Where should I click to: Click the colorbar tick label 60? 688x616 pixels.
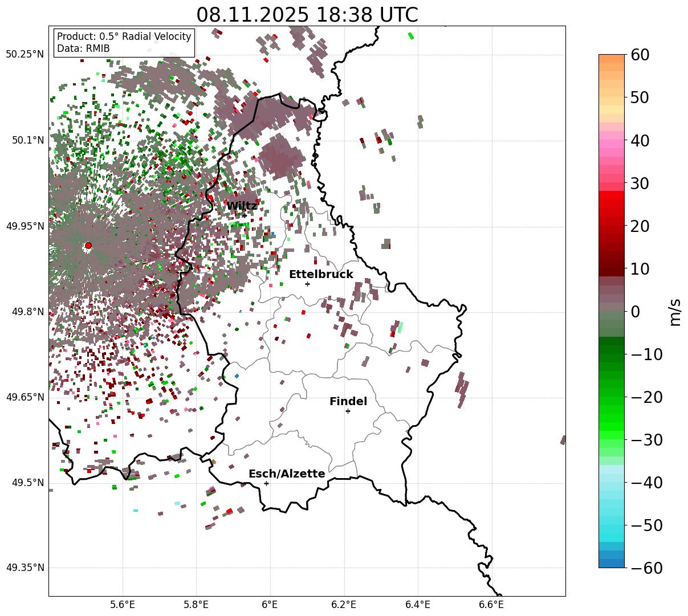point(641,55)
